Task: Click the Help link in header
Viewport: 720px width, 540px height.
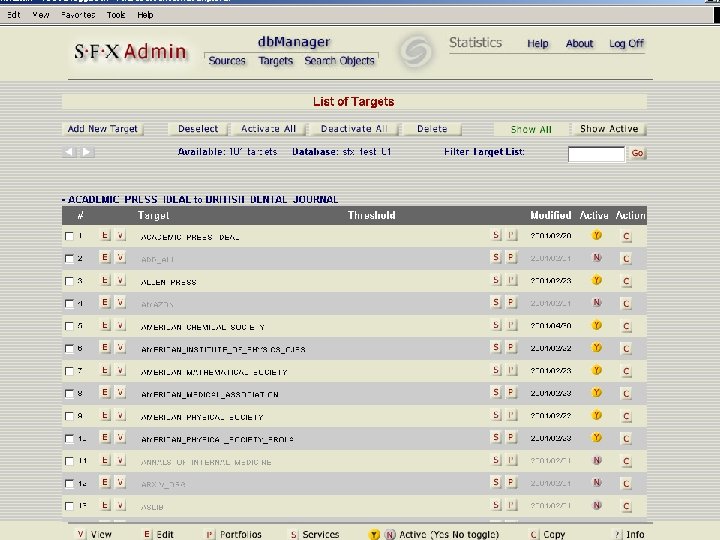Action: (x=538, y=44)
